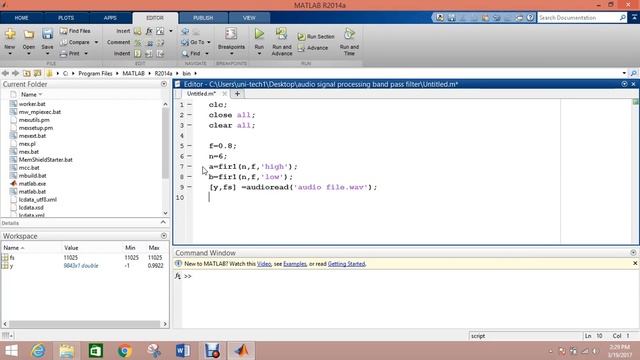Screen dimensions: 640x360
Task: Add a new editor tab with plus button
Action: (237, 94)
